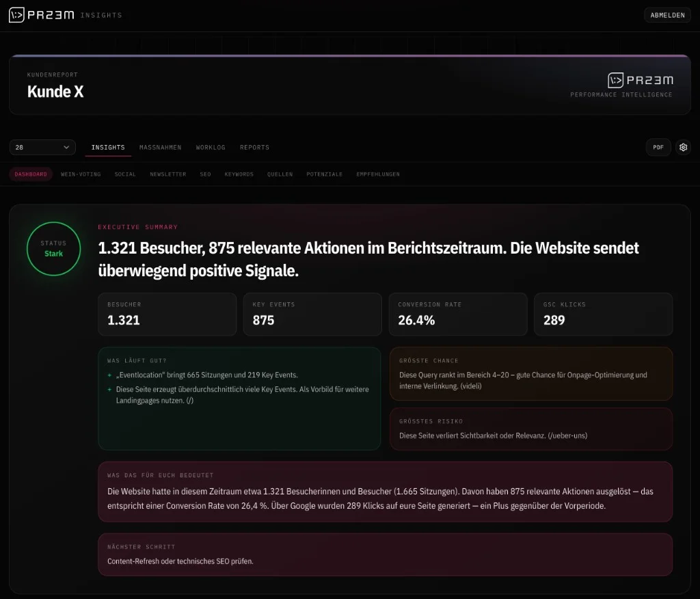
Task: Click the PRZEM logo icon in header
Action: [x=16, y=15]
